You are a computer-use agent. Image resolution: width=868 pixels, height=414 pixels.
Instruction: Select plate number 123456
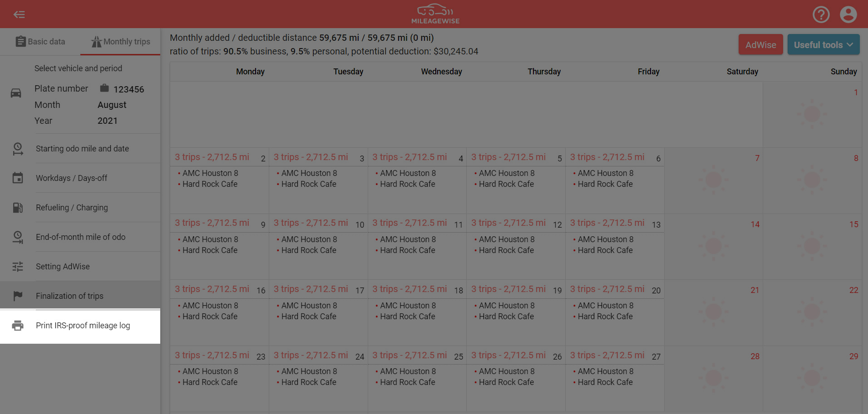[128, 89]
